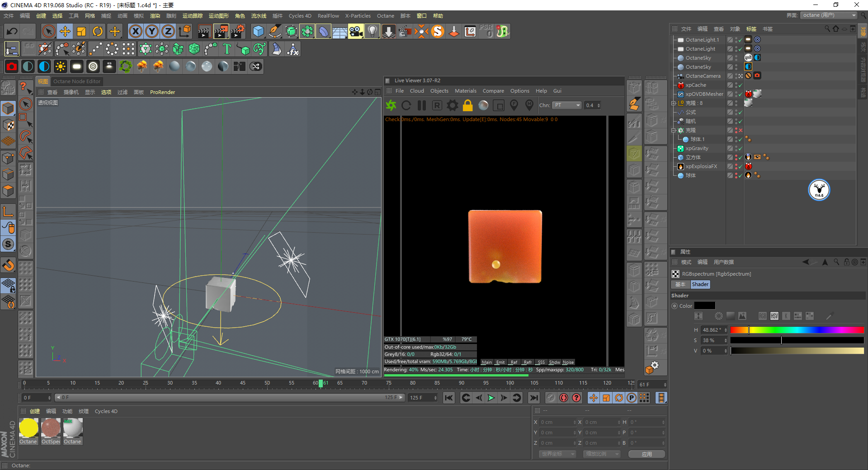
Task: Disable the 立方体 object check mark
Action: click(740, 157)
